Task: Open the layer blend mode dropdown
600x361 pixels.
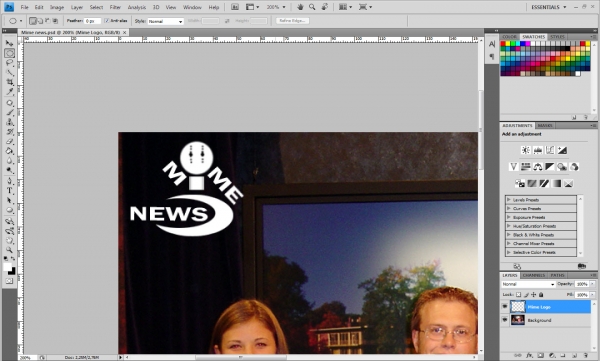Action: click(528, 284)
